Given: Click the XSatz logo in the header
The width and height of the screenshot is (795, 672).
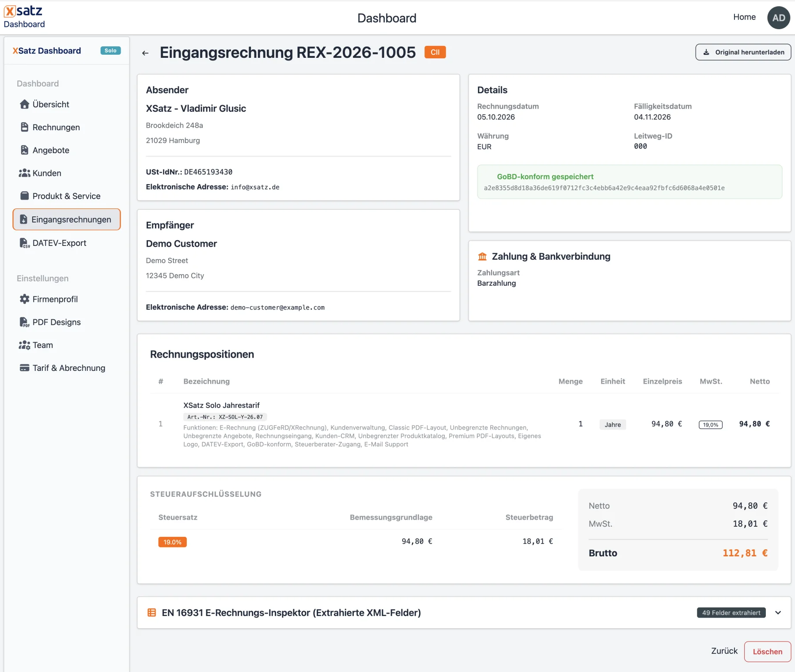Looking at the screenshot, I should (x=23, y=11).
